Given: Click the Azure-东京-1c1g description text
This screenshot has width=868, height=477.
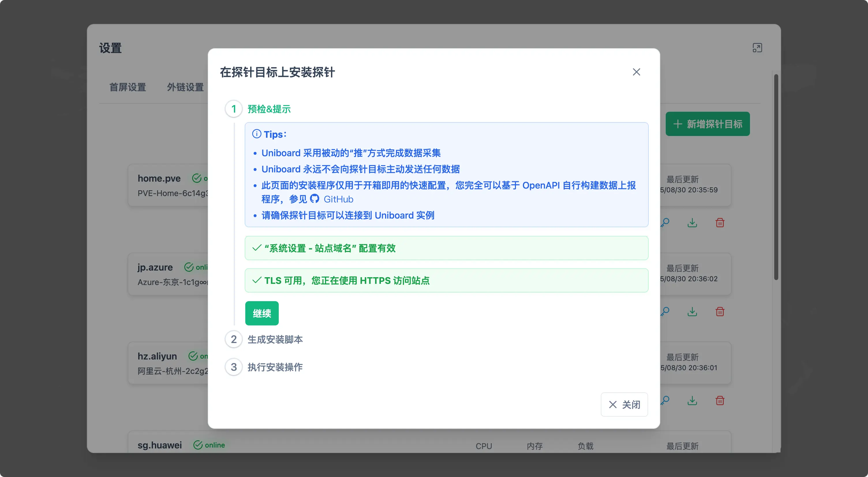Looking at the screenshot, I should 173,282.
